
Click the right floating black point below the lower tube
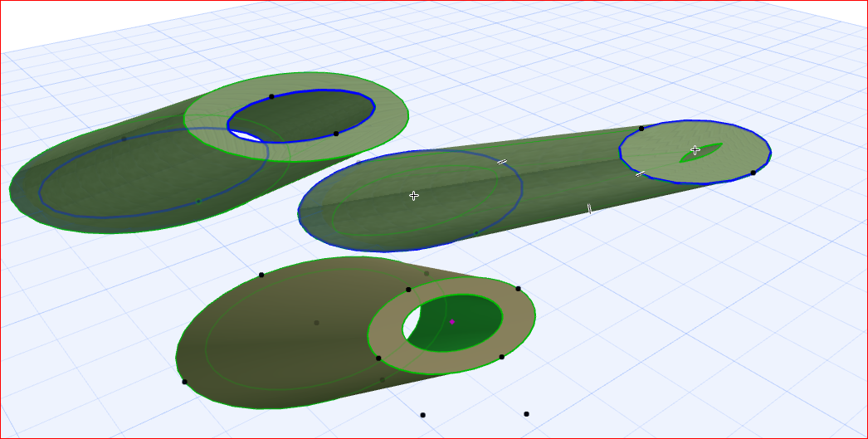(x=526, y=413)
